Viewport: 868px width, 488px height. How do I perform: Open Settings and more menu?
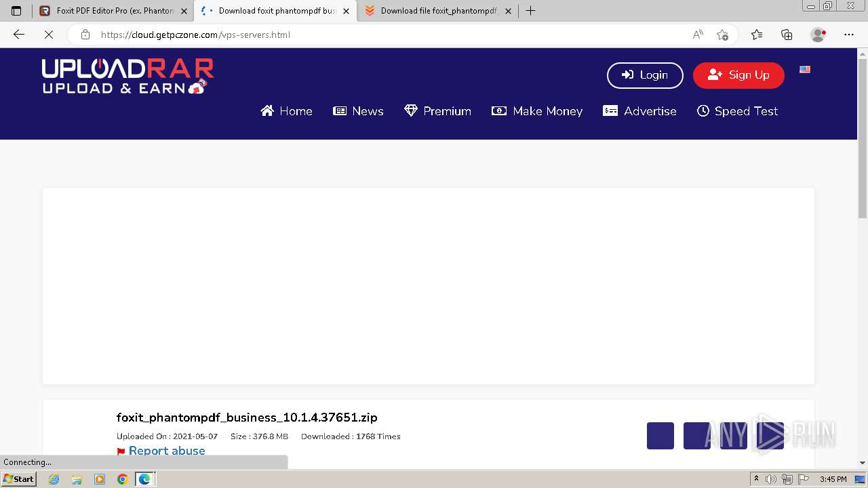coord(849,35)
